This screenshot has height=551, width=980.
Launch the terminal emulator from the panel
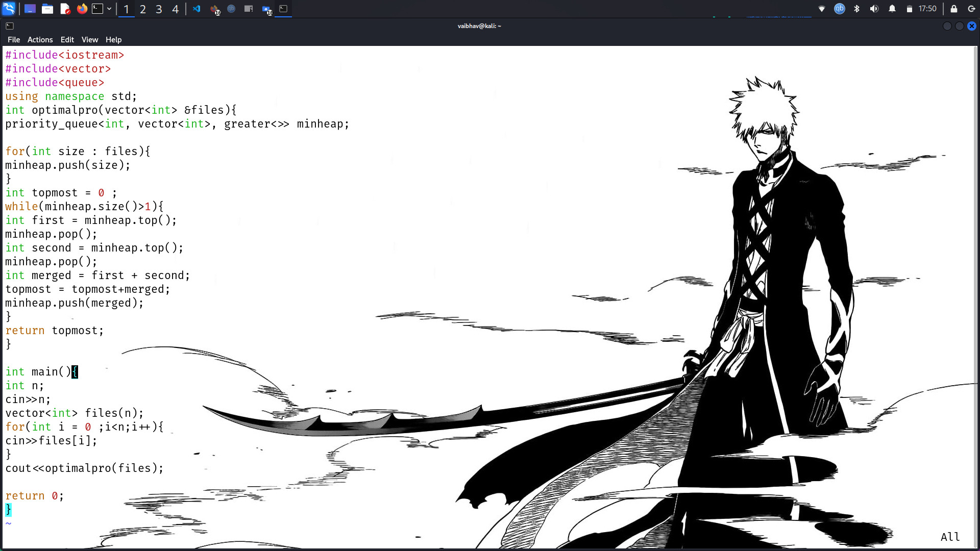(97, 9)
